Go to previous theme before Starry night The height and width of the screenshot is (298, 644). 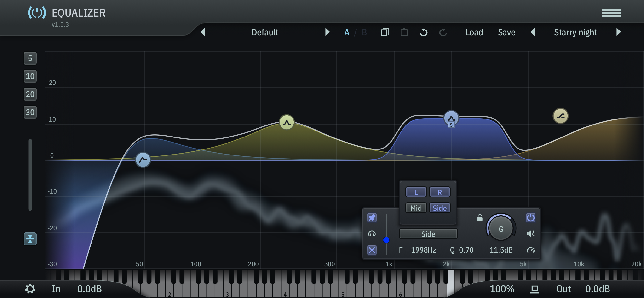(x=533, y=32)
